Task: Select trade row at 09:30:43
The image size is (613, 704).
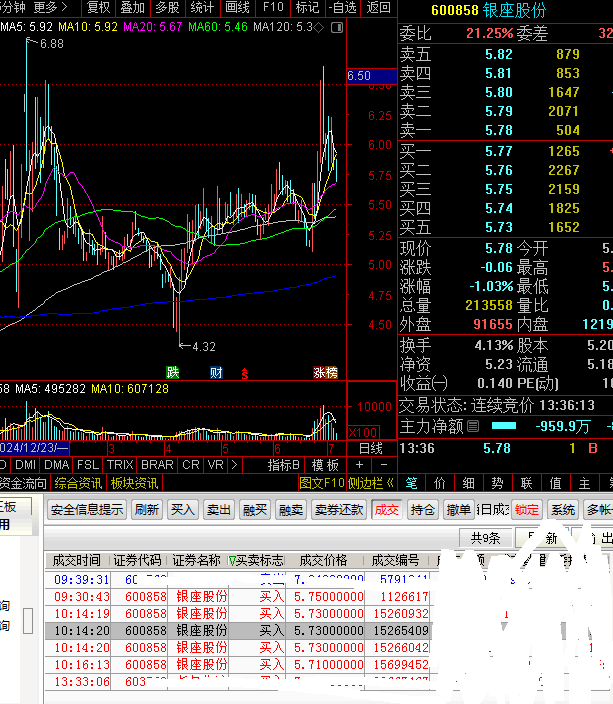Action: [x=238, y=597]
